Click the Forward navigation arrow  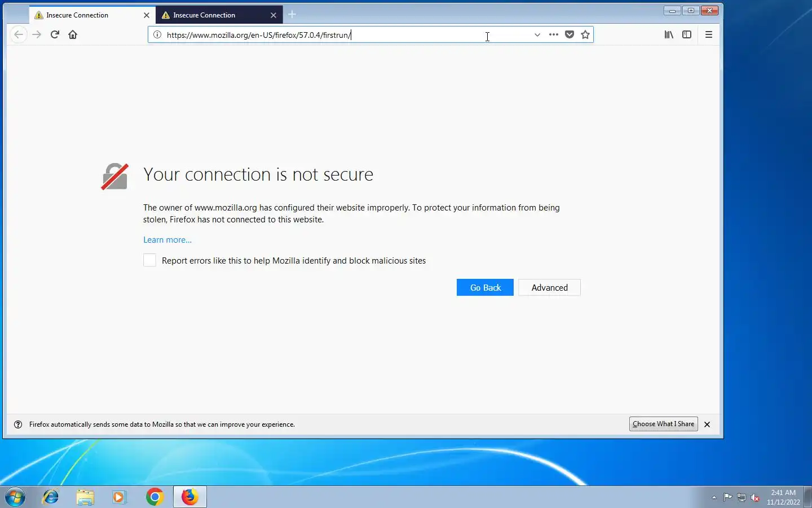[x=37, y=34]
